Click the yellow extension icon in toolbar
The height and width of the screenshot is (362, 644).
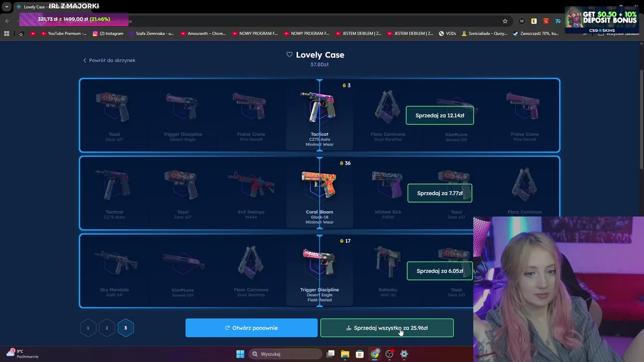[534, 21]
